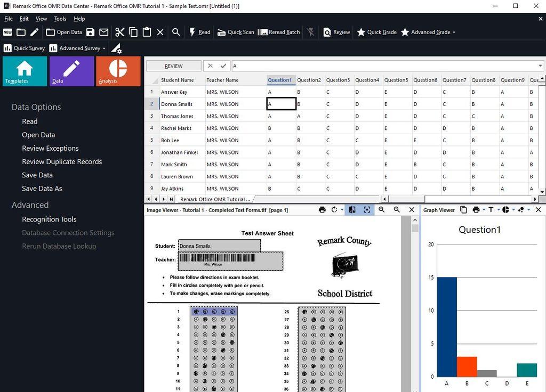
Task: Click the pencil edit icon in toolbar
Action: [35, 32]
